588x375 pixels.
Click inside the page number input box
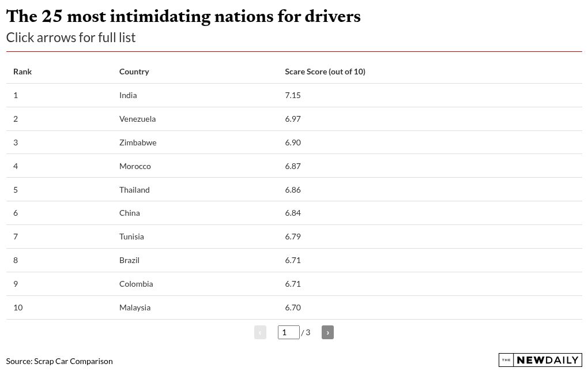point(288,332)
